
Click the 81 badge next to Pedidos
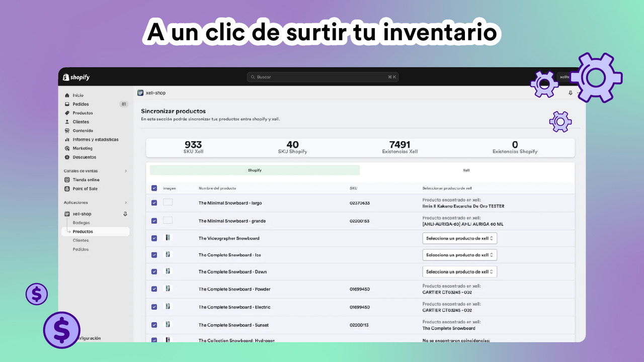(x=124, y=104)
